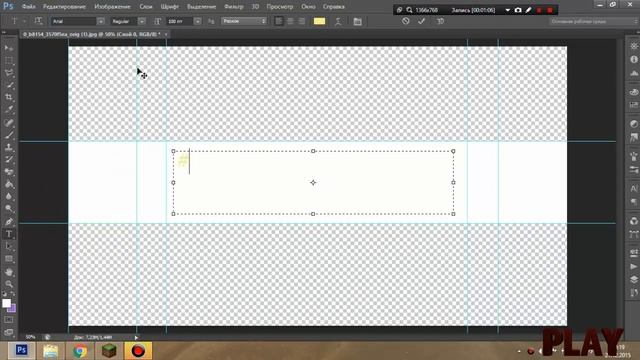Select the Horizontal Type tool
Screen dimensions: 640x360
[x=9, y=234]
